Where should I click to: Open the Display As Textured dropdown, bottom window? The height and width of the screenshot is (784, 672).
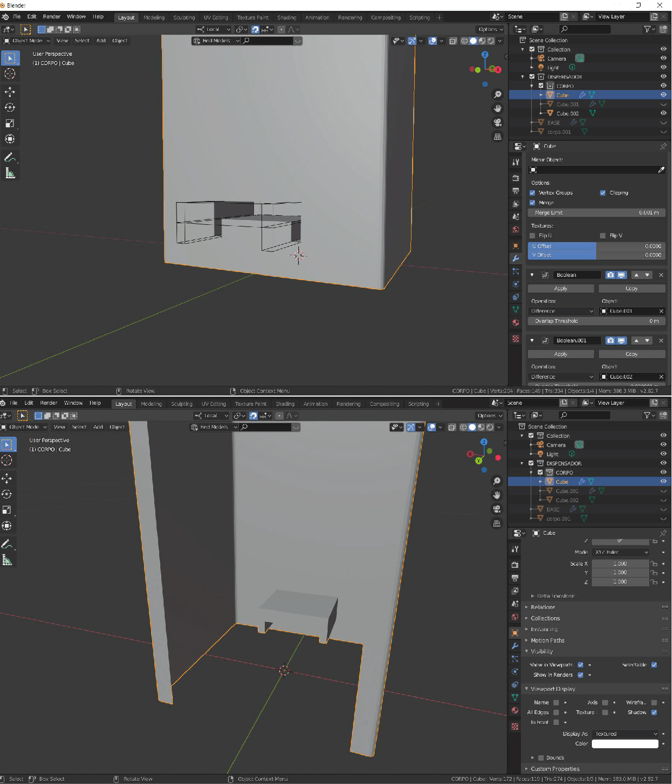pos(625,734)
